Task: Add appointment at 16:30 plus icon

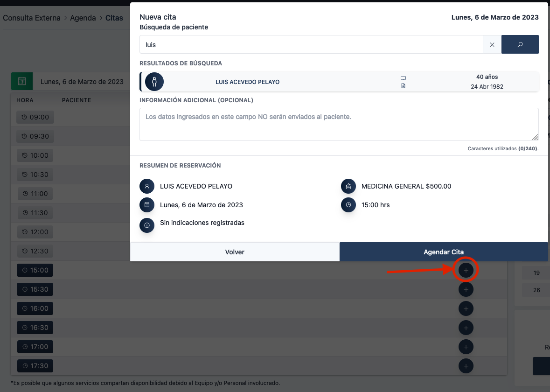Action: 466,328
